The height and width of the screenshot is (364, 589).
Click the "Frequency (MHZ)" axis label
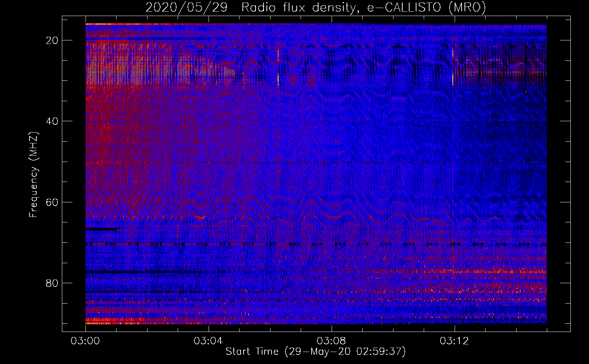tap(33, 174)
